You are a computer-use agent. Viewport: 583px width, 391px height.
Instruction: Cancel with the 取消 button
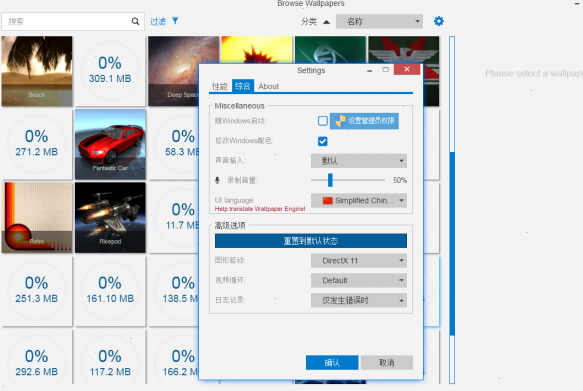[x=387, y=363]
